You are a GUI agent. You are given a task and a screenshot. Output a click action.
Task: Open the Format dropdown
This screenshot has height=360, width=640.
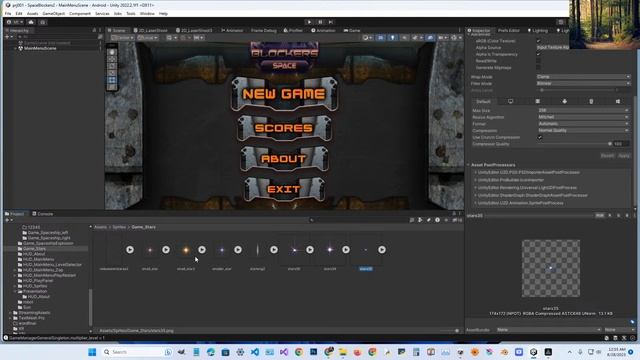(x=583, y=124)
